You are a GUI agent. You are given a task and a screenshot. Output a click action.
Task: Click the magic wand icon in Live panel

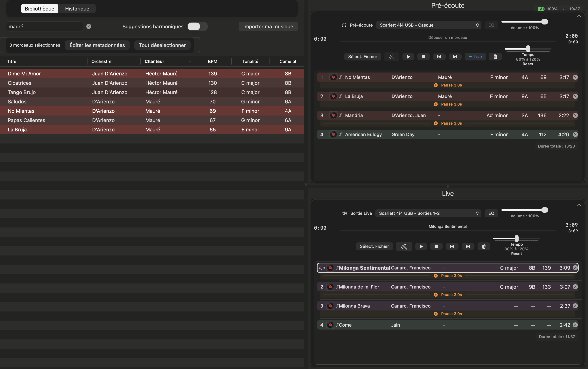click(x=404, y=246)
